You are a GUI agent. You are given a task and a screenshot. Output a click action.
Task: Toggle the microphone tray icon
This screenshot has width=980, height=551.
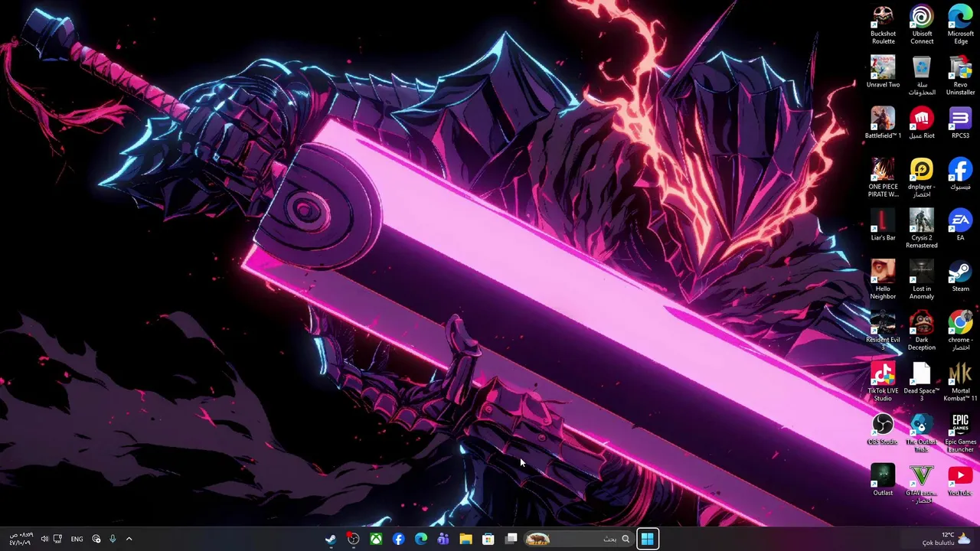(113, 539)
